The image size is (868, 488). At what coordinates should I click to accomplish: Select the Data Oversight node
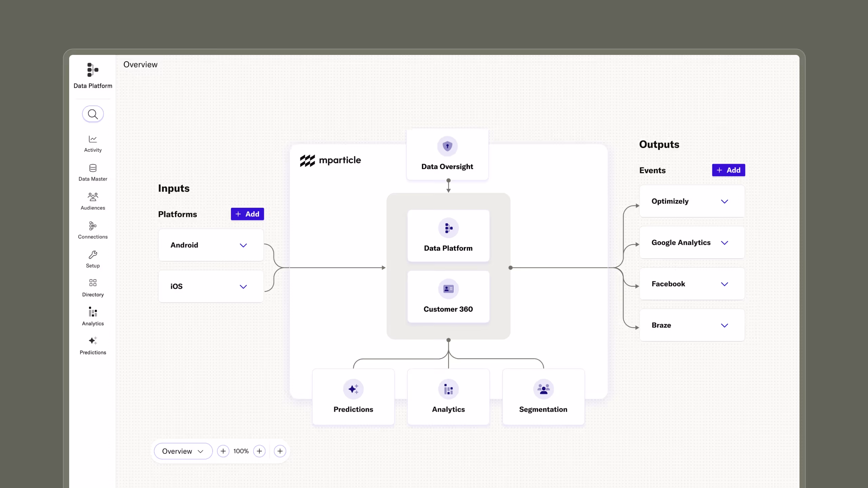(x=448, y=154)
